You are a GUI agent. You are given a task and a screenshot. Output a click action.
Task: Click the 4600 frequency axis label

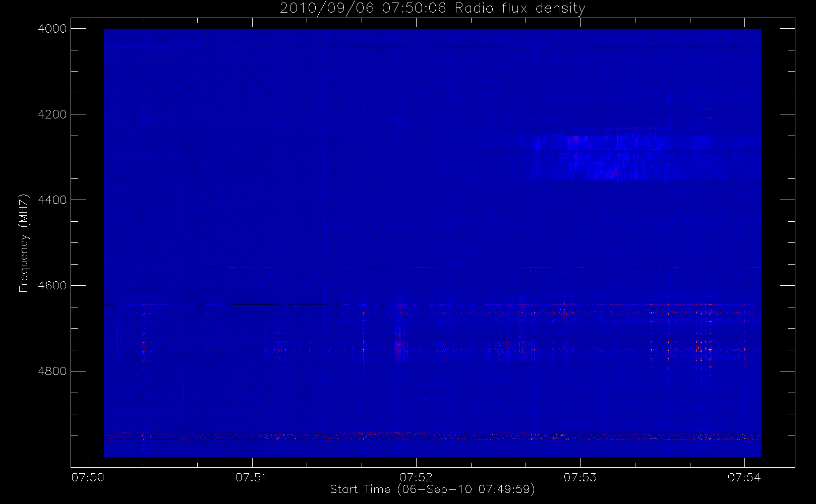pyautogui.click(x=52, y=286)
